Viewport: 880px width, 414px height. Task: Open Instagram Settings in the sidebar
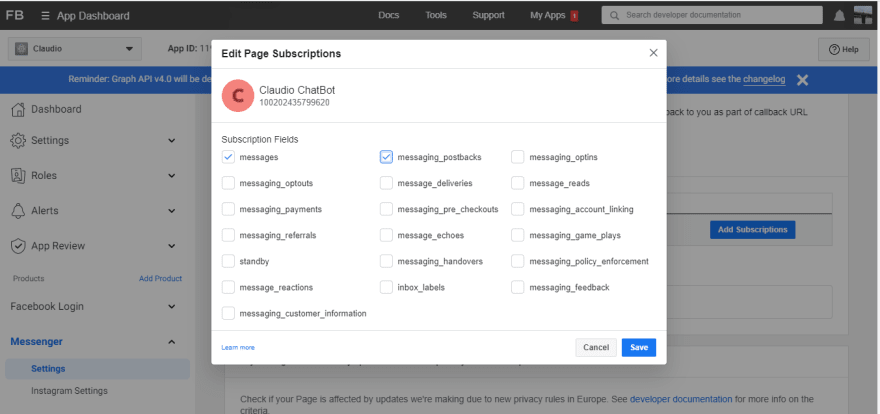[69, 390]
